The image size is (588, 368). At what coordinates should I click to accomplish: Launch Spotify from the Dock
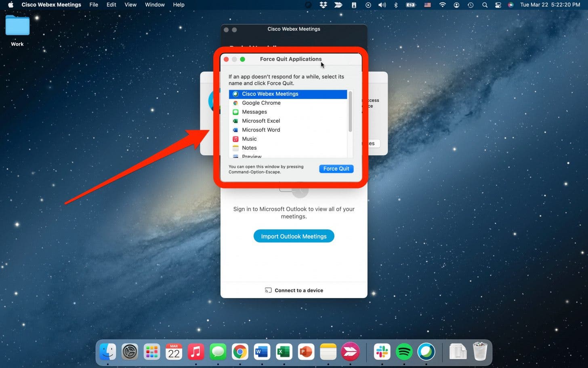(404, 352)
